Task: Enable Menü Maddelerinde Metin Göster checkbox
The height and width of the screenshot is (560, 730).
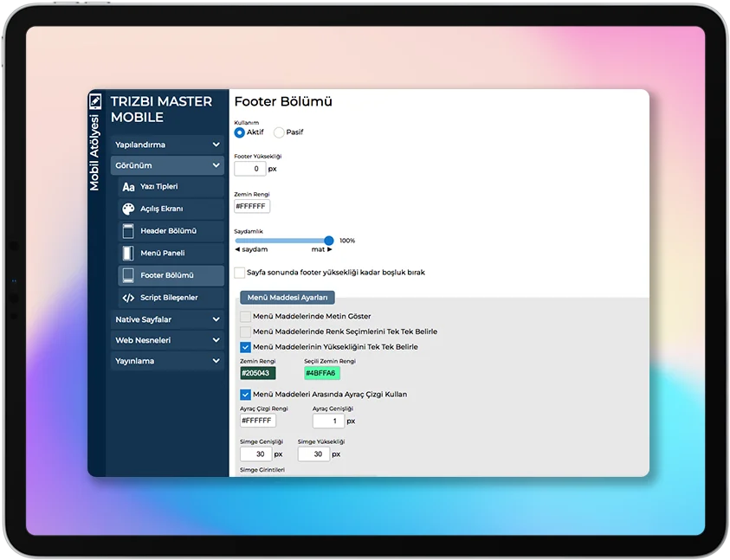Action: point(246,317)
